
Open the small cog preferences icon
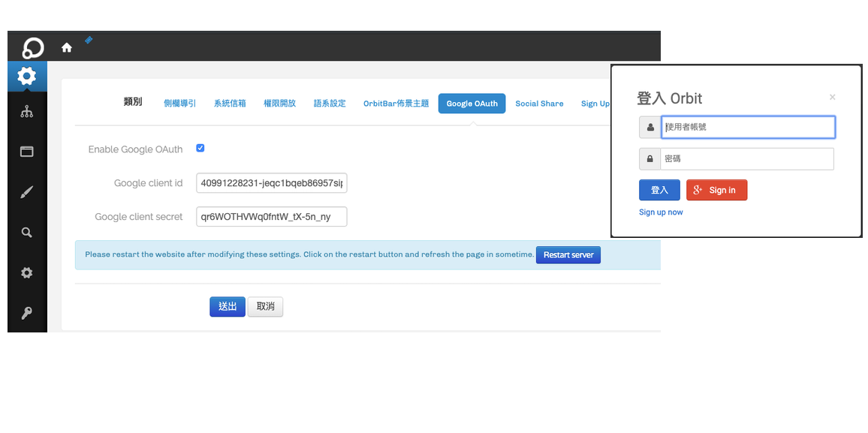pos(27,273)
